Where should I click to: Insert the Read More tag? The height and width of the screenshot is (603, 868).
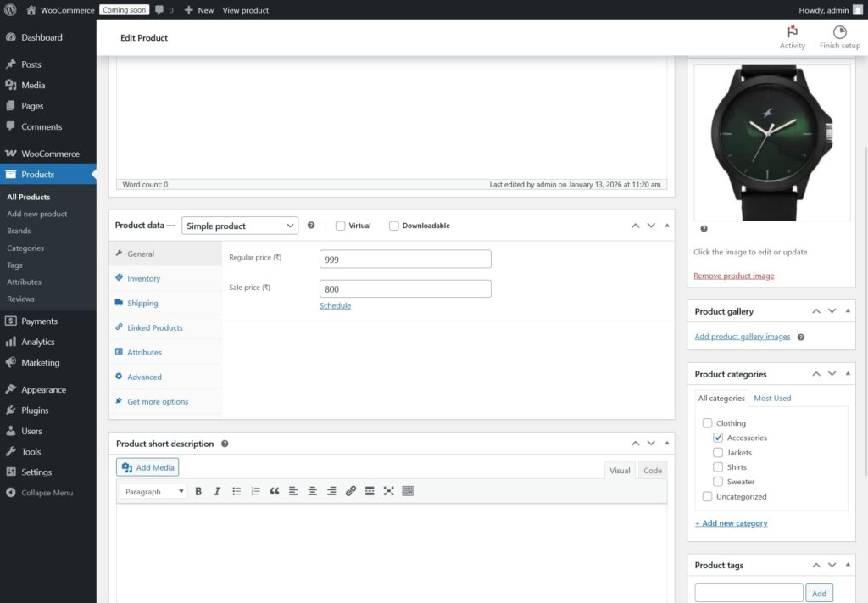pyautogui.click(x=370, y=490)
